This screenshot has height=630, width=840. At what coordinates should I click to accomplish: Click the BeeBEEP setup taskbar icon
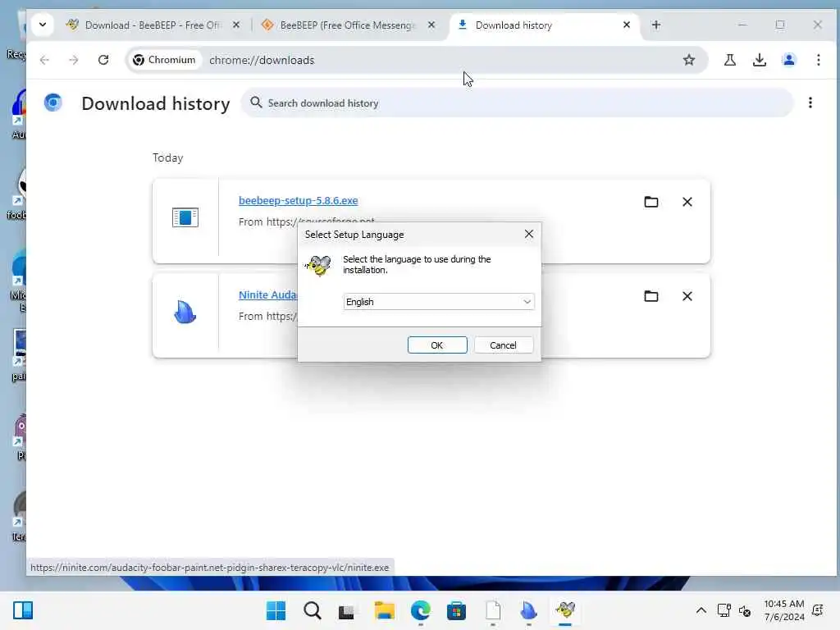tap(565, 610)
